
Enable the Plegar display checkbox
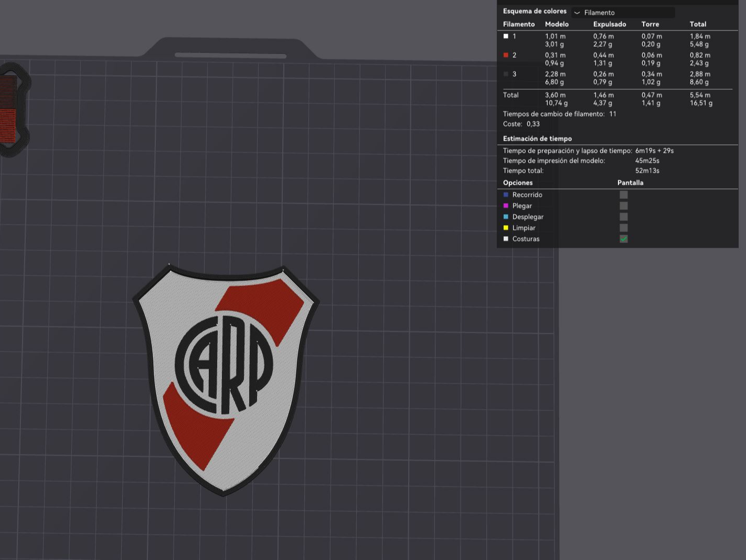point(624,206)
